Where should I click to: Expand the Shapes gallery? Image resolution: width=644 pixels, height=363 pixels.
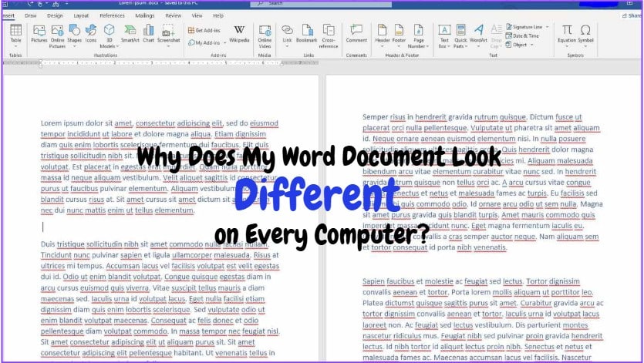point(74,46)
